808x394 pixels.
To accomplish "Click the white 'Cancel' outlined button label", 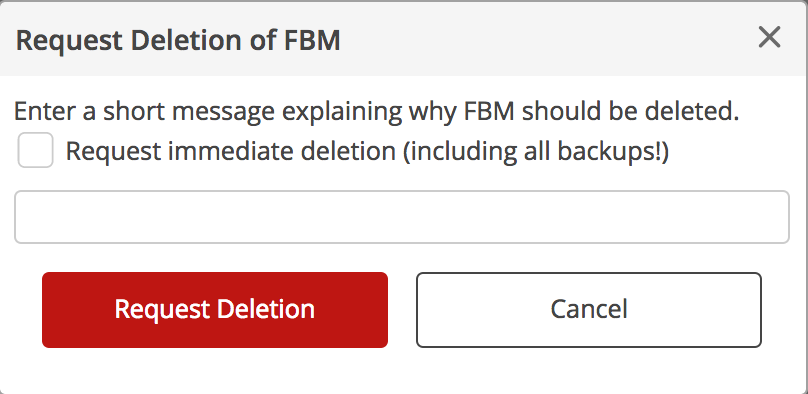I will 589,309.
